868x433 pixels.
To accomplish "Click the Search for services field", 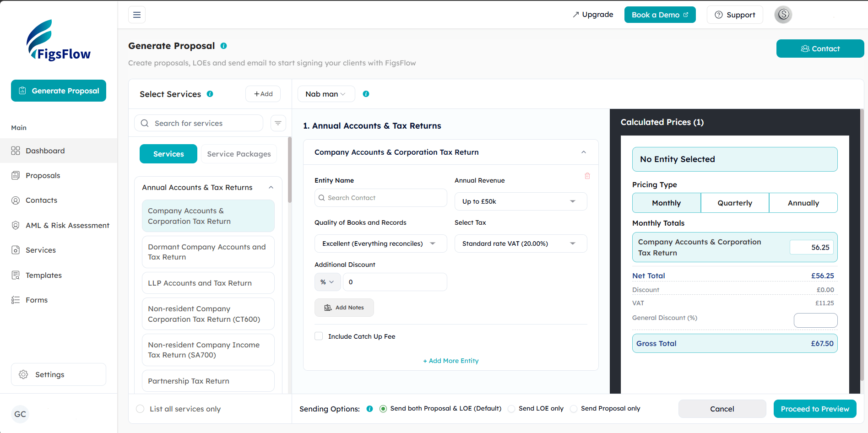I will pyautogui.click(x=199, y=123).
